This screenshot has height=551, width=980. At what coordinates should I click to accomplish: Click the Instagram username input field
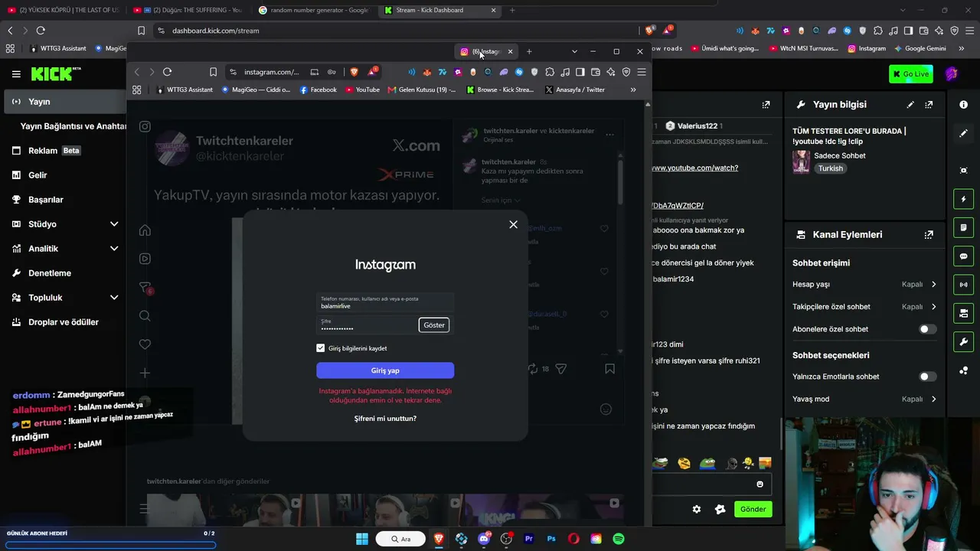[x=385, y=302]
